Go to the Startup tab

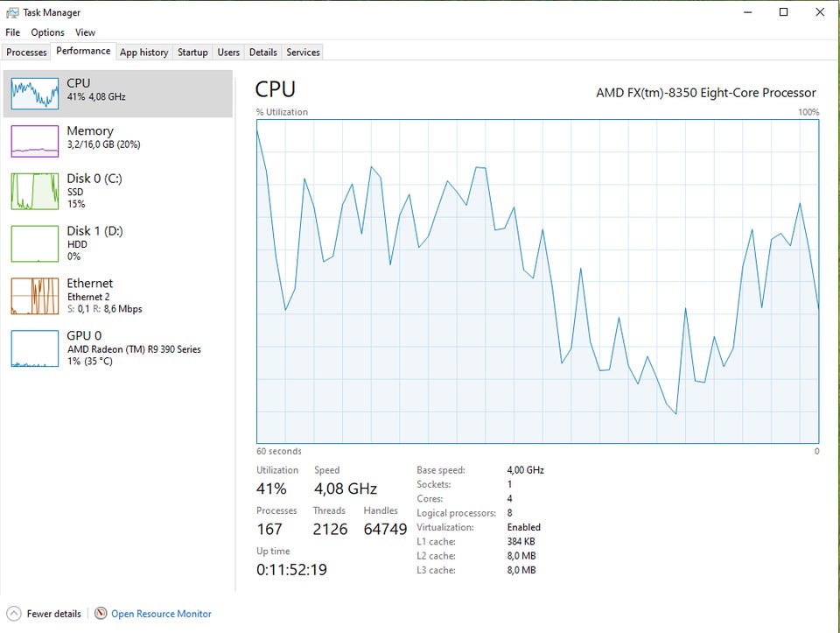[192, 52]
